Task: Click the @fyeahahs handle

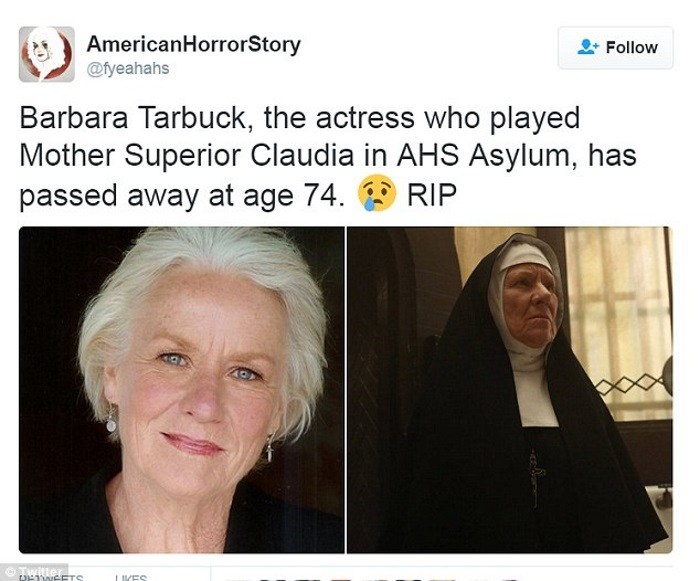Action: click(128, 68)
